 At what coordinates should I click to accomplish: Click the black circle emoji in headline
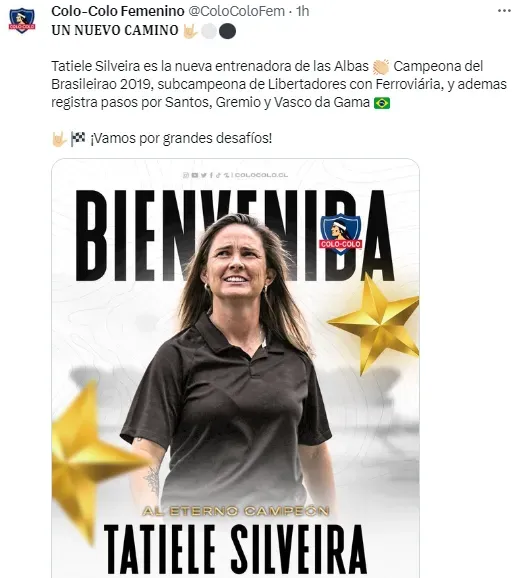227,31
